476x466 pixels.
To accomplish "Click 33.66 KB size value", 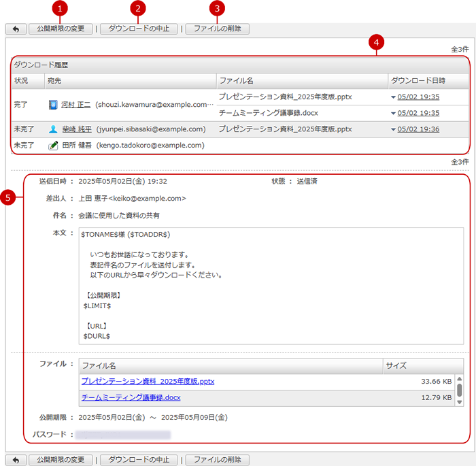I will tap(437, 382).
